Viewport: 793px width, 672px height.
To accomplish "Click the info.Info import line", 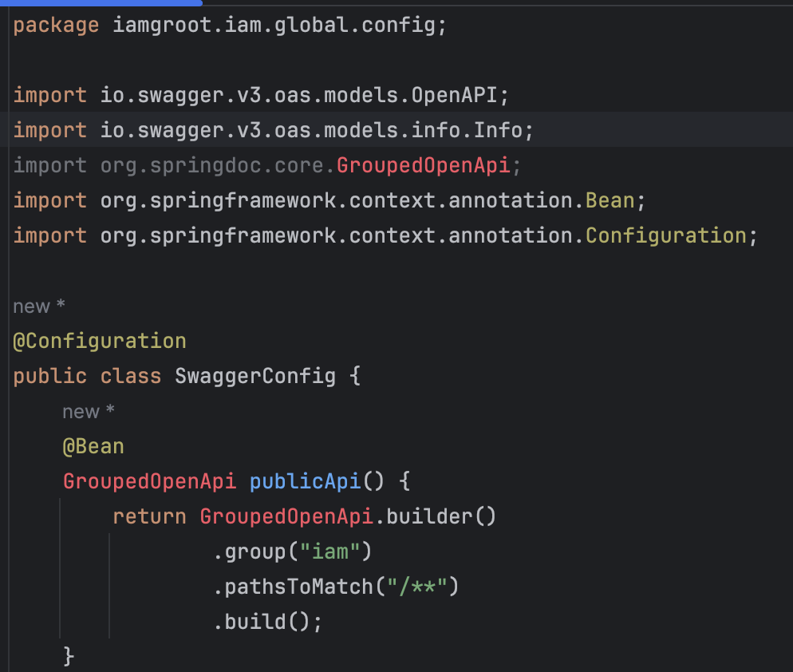I will tap(273, 130).
